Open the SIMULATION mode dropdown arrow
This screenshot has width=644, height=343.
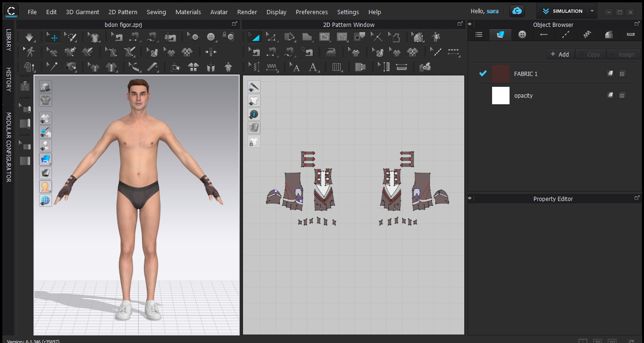tap(592, 11)
